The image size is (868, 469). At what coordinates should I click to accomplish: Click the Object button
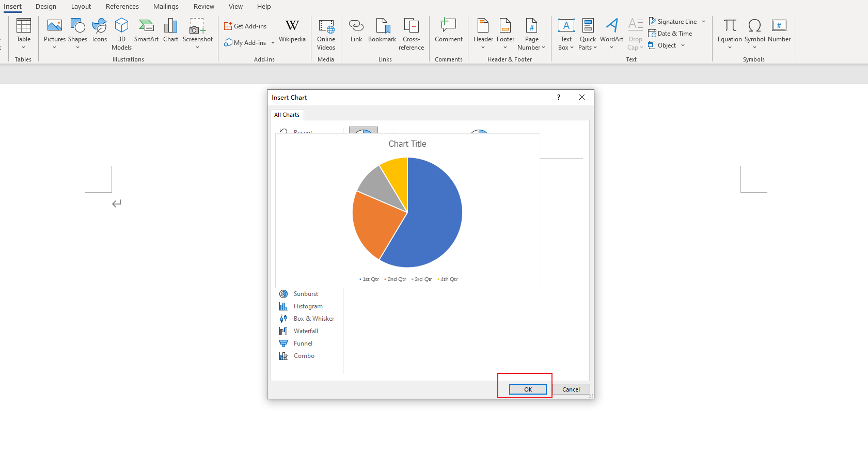tap(662, 45)
